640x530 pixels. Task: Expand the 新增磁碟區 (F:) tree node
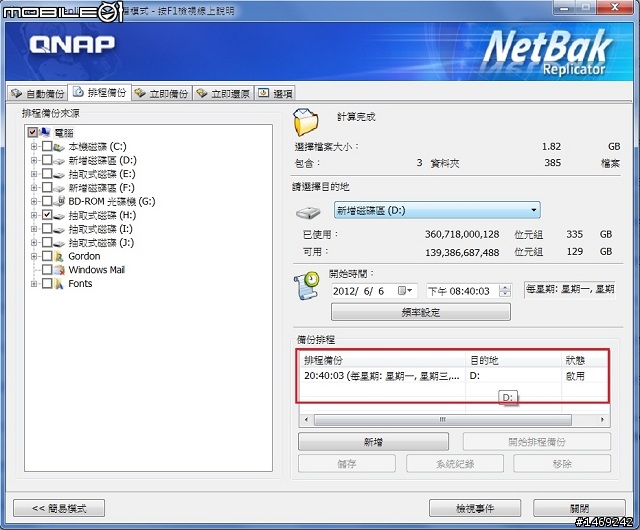(34, 188)
